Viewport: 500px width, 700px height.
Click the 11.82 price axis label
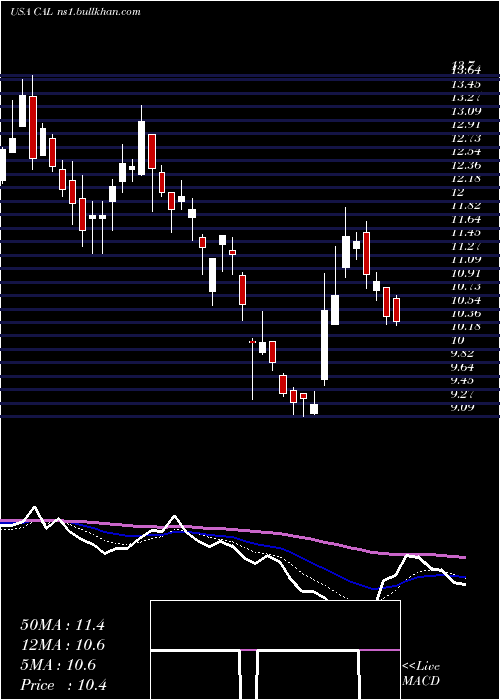[x=467, y=206]
